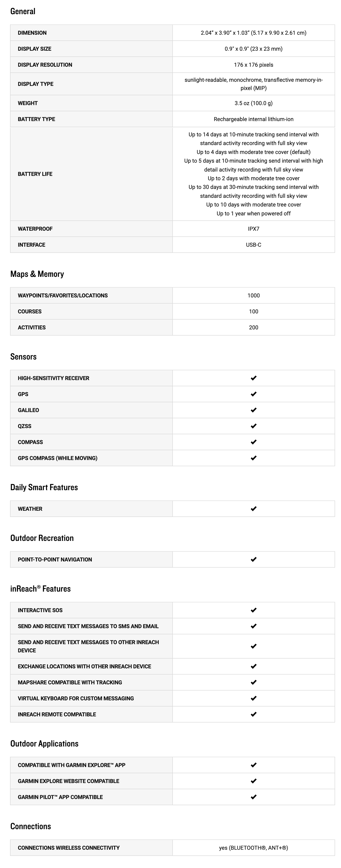The width and height of the screenshot is (341, 868).
Task: Click the General section heading
Action: (x=23, y=11)
